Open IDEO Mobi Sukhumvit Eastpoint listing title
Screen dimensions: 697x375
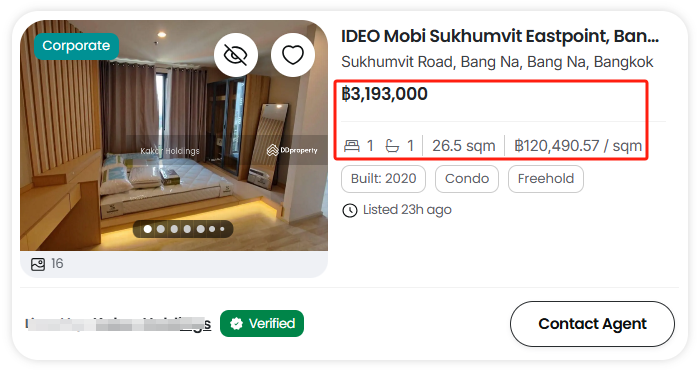[x=500, y=36]
